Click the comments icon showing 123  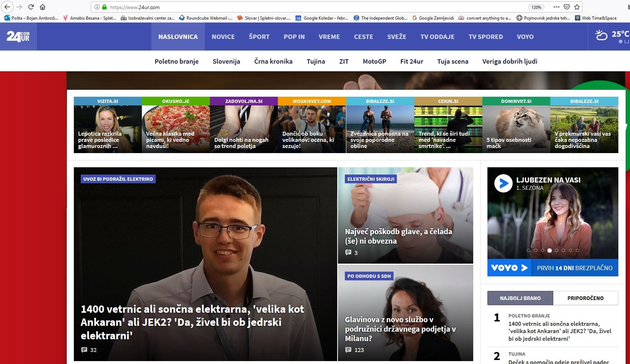click(348, 350)
